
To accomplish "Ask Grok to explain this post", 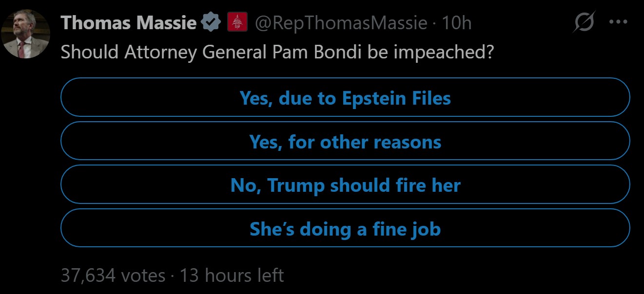I will 584,23.
